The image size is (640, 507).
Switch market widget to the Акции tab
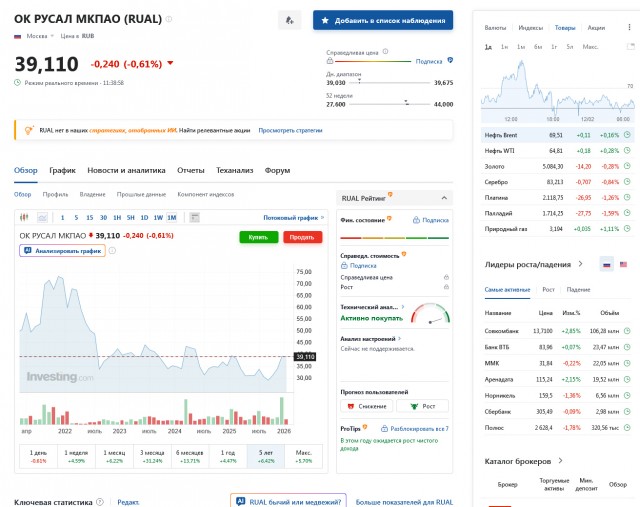596,28
